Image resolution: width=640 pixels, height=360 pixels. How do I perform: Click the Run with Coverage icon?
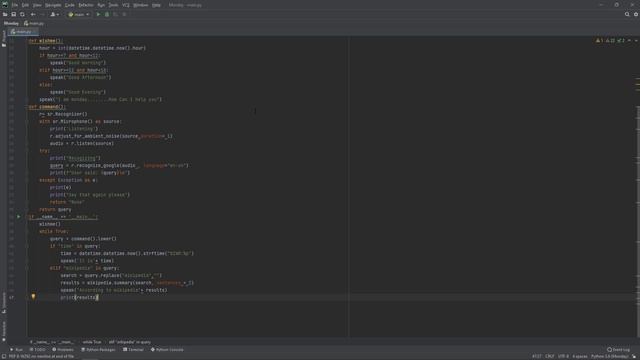pyautogui.click(x=116, y=14)
